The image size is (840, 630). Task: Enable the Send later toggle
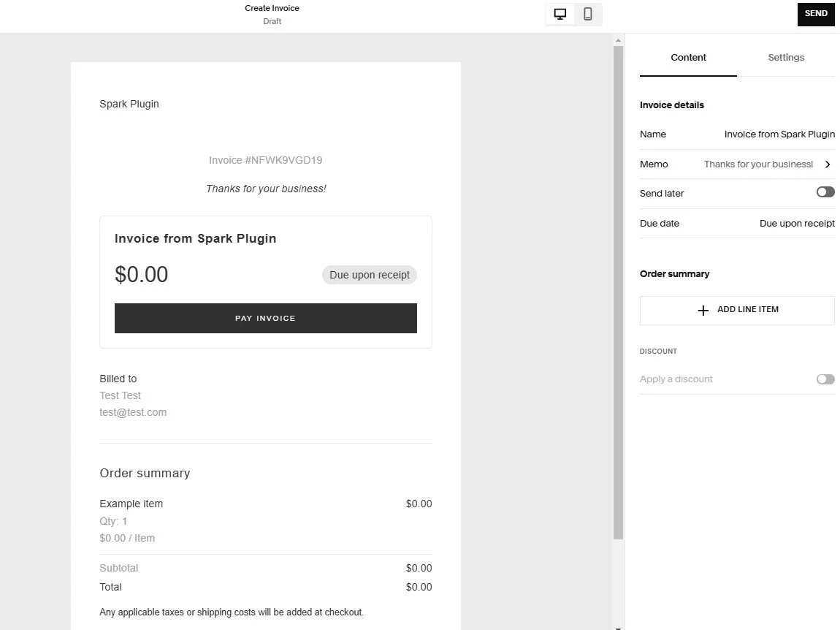(825, 192)
